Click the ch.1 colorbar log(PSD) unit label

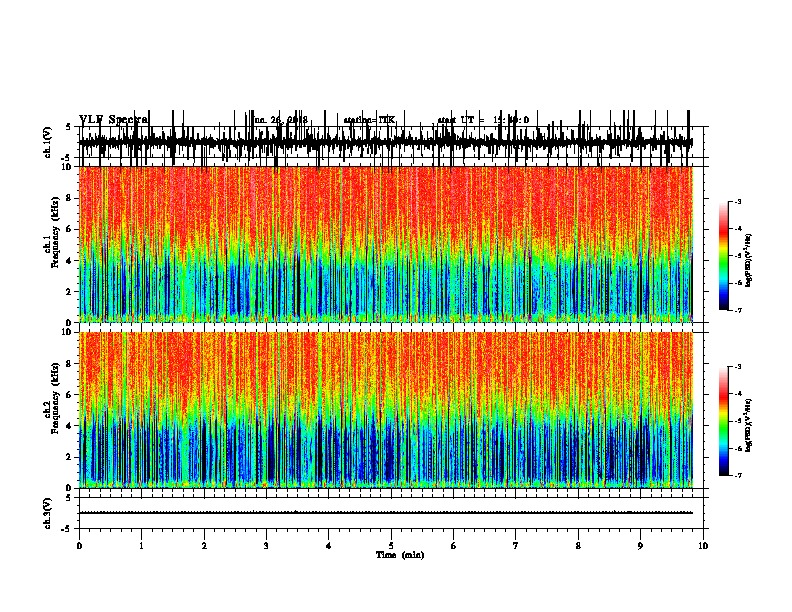point(749,261)
